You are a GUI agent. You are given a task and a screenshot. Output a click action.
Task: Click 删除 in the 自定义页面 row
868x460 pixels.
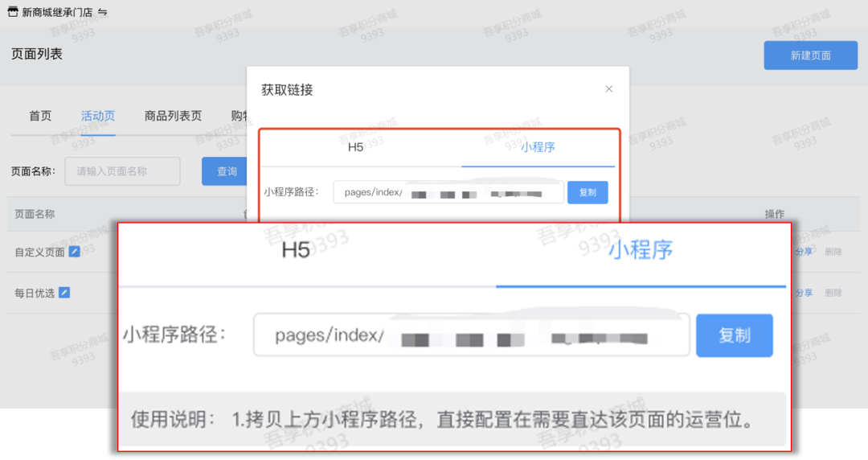[x=833, y=252]
